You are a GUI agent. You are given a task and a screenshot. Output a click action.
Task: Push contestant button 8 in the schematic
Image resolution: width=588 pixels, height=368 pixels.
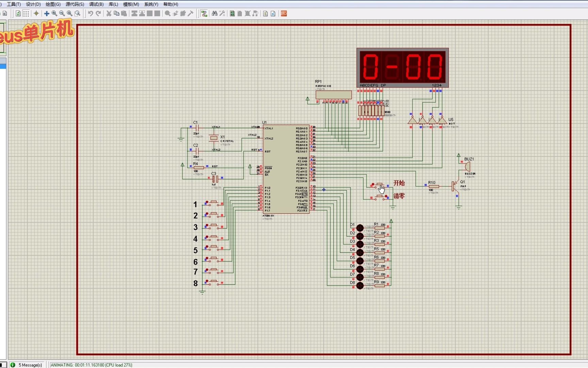(x=214, y=282)
